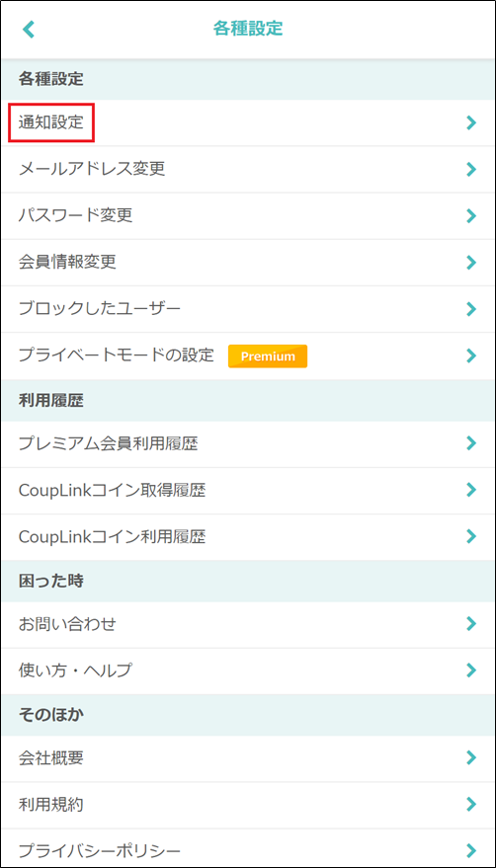View CoupLinkコイン利用履歴
This screenshot has width=496, height=868.
(248, 536)
